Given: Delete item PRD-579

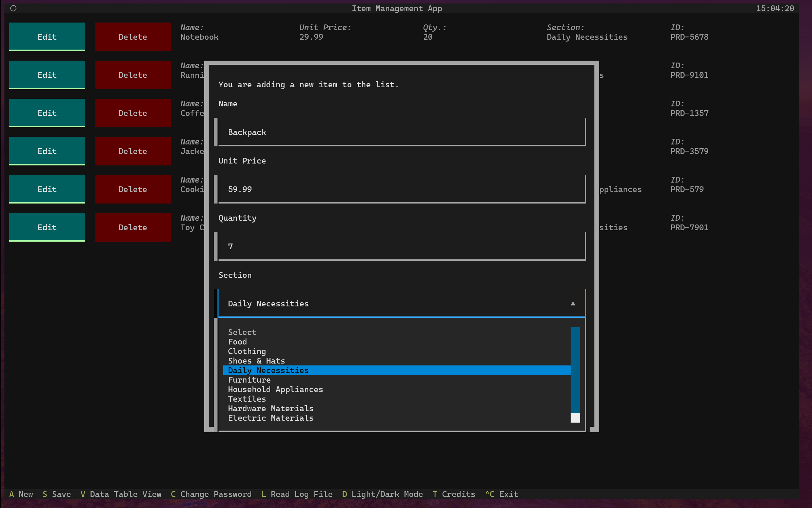Looking at the screenshot, I should 133,189.
